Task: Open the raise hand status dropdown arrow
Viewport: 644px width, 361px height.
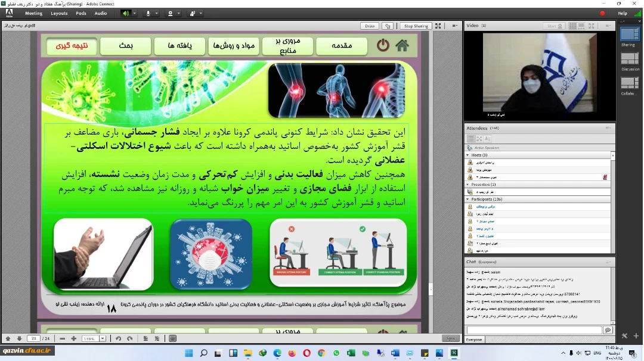Action: [200, 13]
